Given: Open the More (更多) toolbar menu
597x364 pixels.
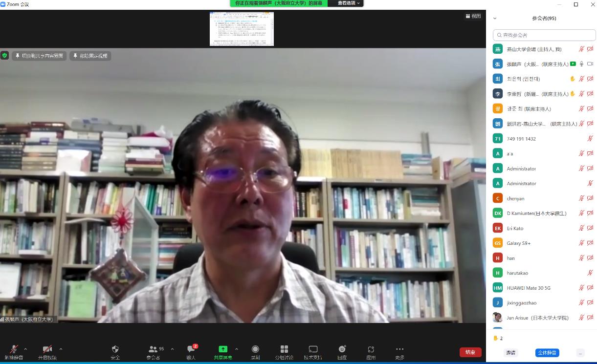Looking at the screenshot, I should click(399, 349).
